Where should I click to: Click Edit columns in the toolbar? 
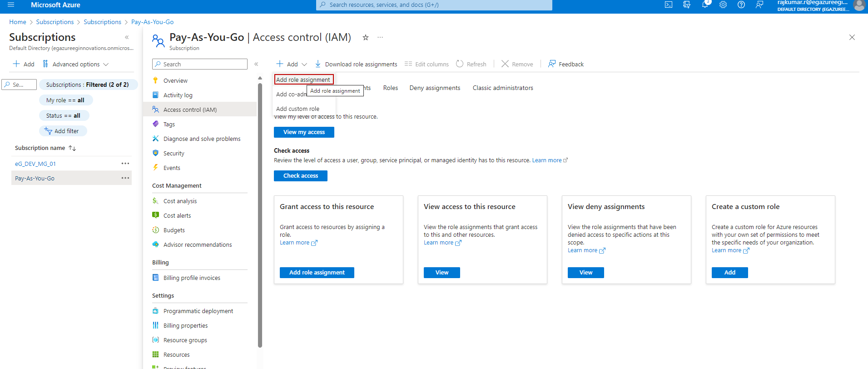(x=427, y=64)
